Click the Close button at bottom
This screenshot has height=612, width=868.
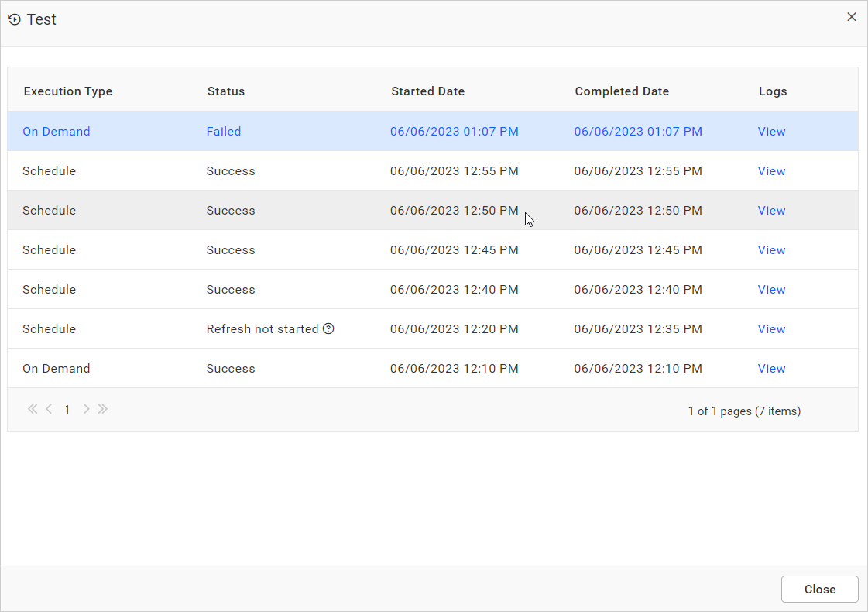click(819, 590)
